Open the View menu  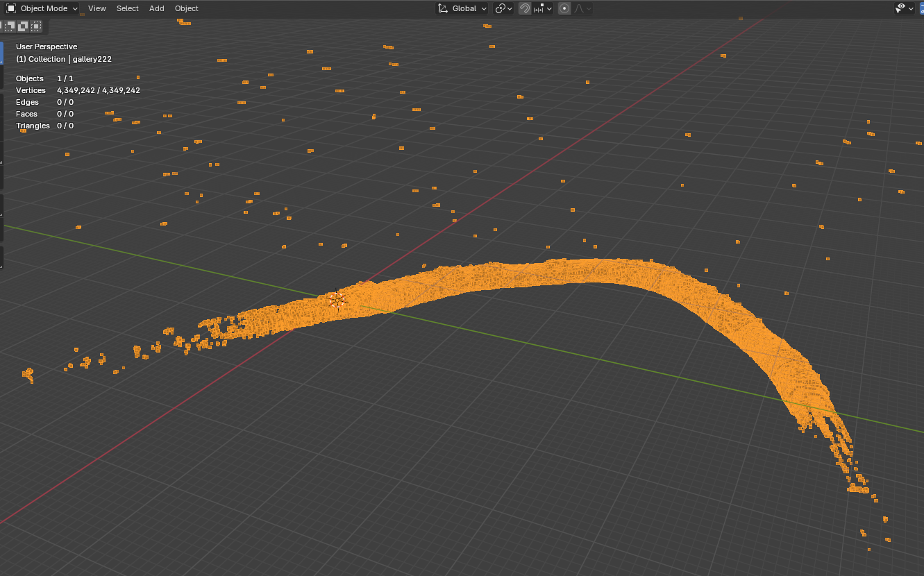[97, 8]
